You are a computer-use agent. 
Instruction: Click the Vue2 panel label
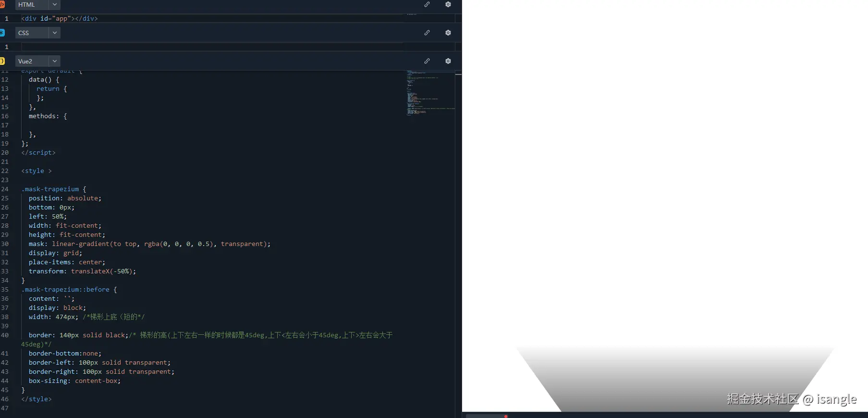point(25,61)
